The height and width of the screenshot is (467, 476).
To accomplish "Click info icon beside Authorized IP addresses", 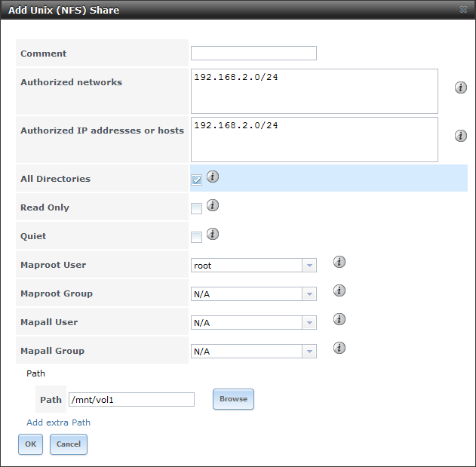I will click(460, 136).
